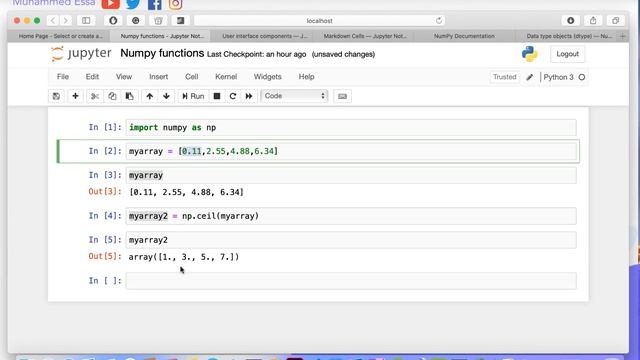640x360 pixels.
Task: Switch to NumPy Documentation tab
Action: tap(464, 36)
